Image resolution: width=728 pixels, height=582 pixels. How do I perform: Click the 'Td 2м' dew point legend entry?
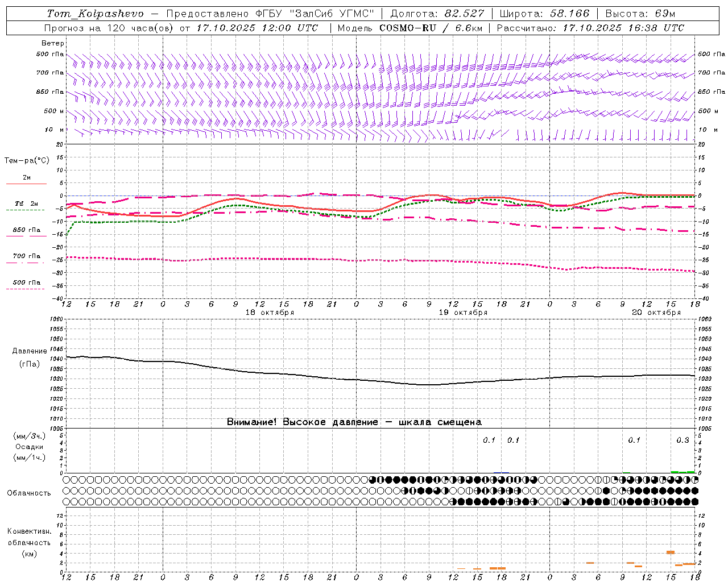tap(27, 203)
